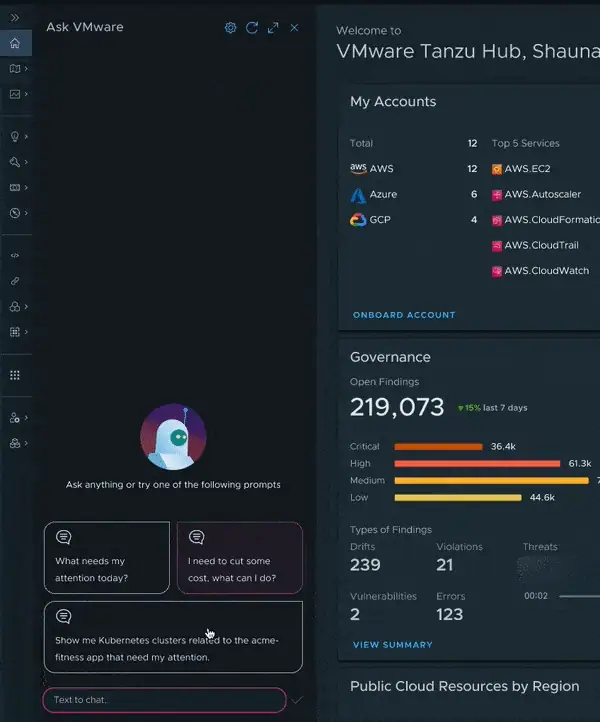Click AWS.EC2 service icon

coord(496,169)
